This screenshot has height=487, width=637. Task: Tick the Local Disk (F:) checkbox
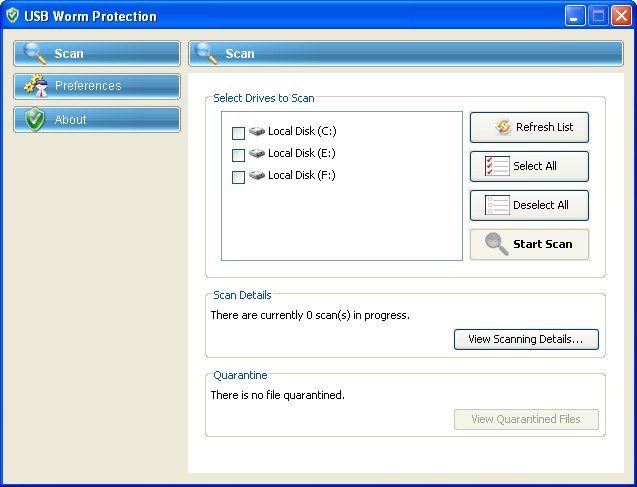tap(238, 177)
